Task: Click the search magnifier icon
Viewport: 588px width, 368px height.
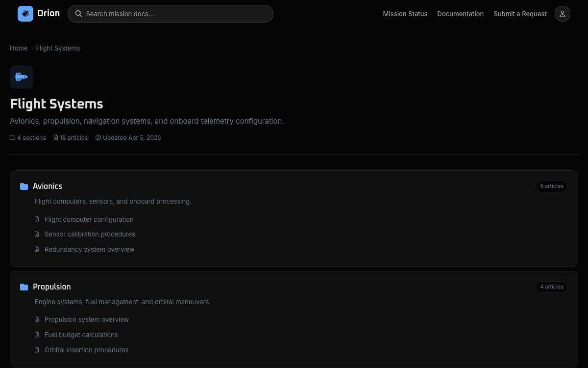Action: [x=78, y=14]
